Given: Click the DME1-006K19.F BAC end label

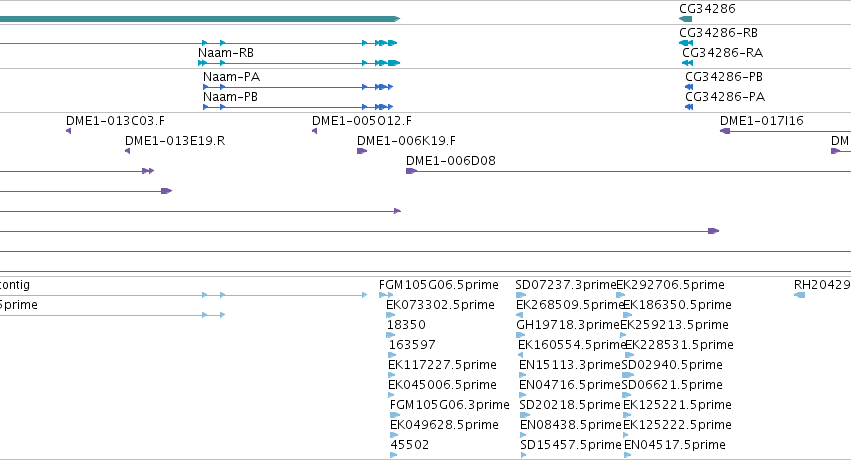Looking at the screenshot, I should point(406,140).
